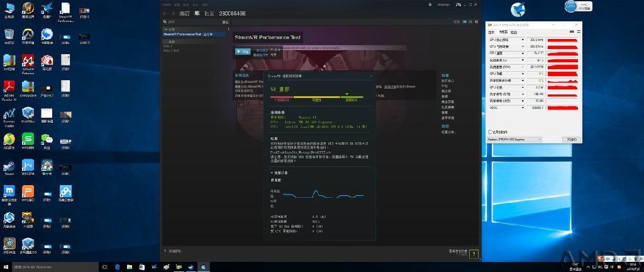644x272 pixels.
Task: Open the GPU temperature sensor dropdown
Action: point(523,54)
